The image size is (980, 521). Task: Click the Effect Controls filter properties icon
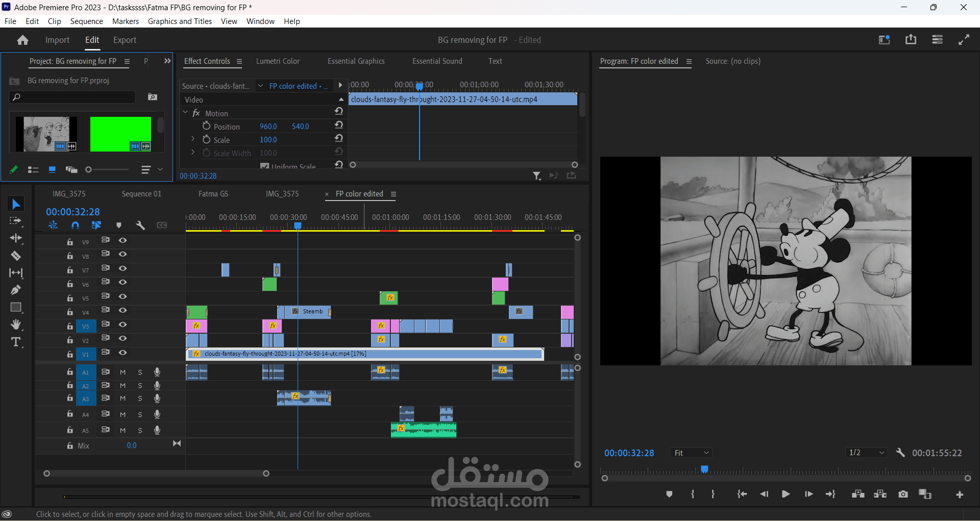tap(537, 176)
